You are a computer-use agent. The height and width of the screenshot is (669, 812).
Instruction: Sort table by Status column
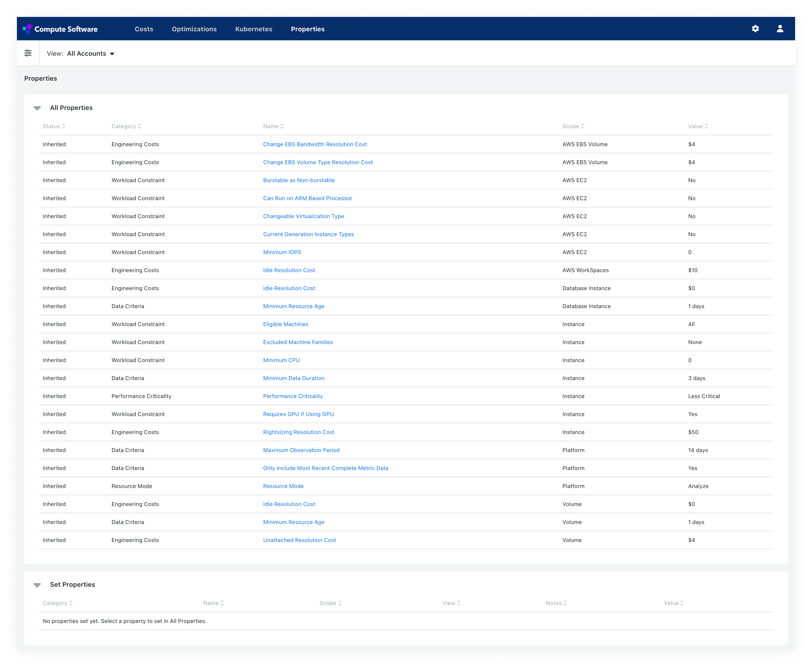point(54,126)
